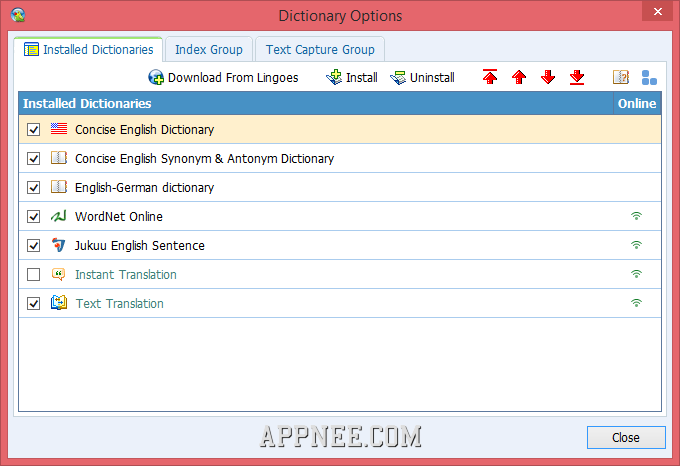Click the Lingoes parrot app icon in title bar
Image resolution: width=680 pixels, height=466 pixels.
pyautogui.click(x=18, y=15)
